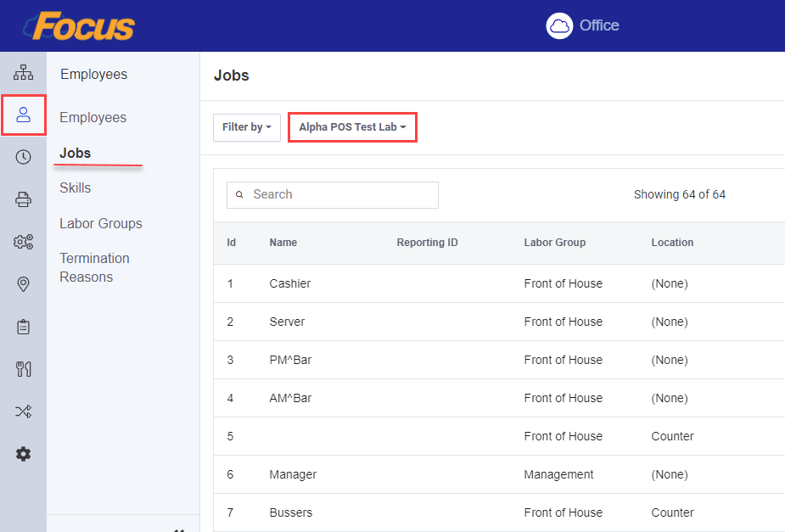Open the Cashier job entry
This screenshot has height=532, width=785.
pos(289,283)
